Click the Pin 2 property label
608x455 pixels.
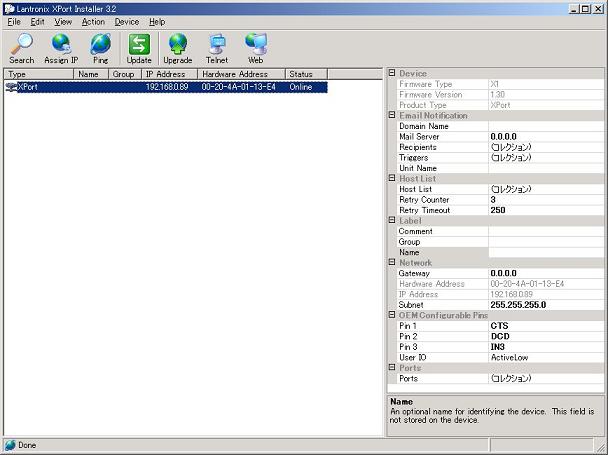pos(408,336)
